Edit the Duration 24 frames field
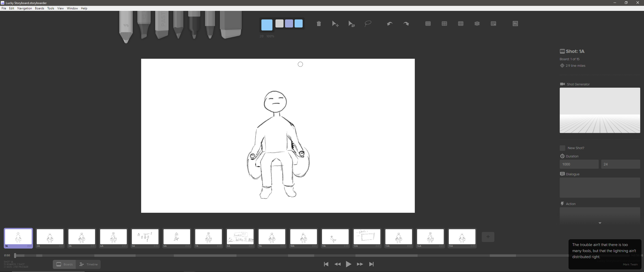 pos(621,164)
